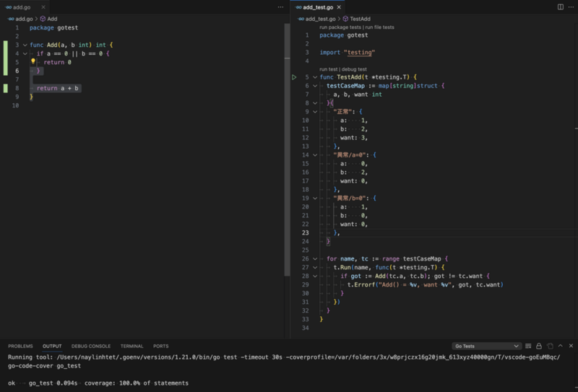Click 'return 0' on line 5 of add.go
The image size is (578, 392).
(58, 62)
